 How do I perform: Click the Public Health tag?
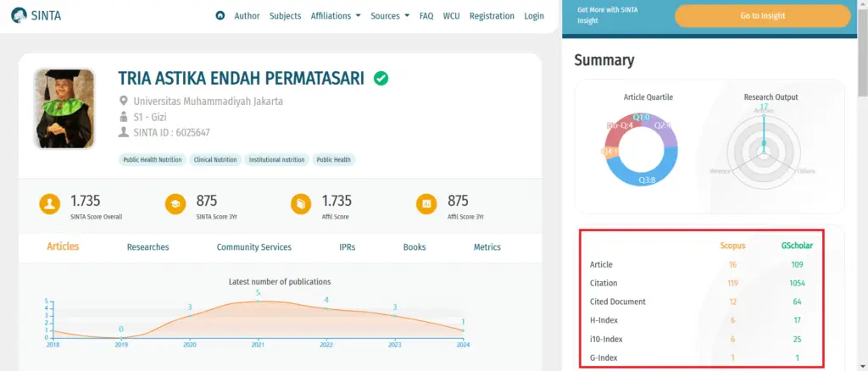coord(333,160)
